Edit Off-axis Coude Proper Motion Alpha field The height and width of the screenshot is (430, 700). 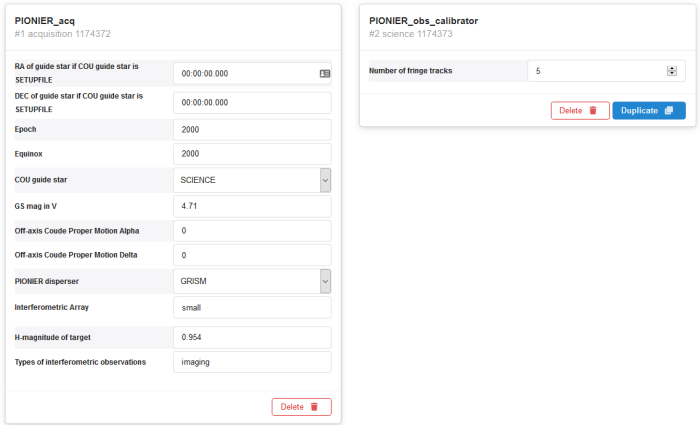(251, 231)
